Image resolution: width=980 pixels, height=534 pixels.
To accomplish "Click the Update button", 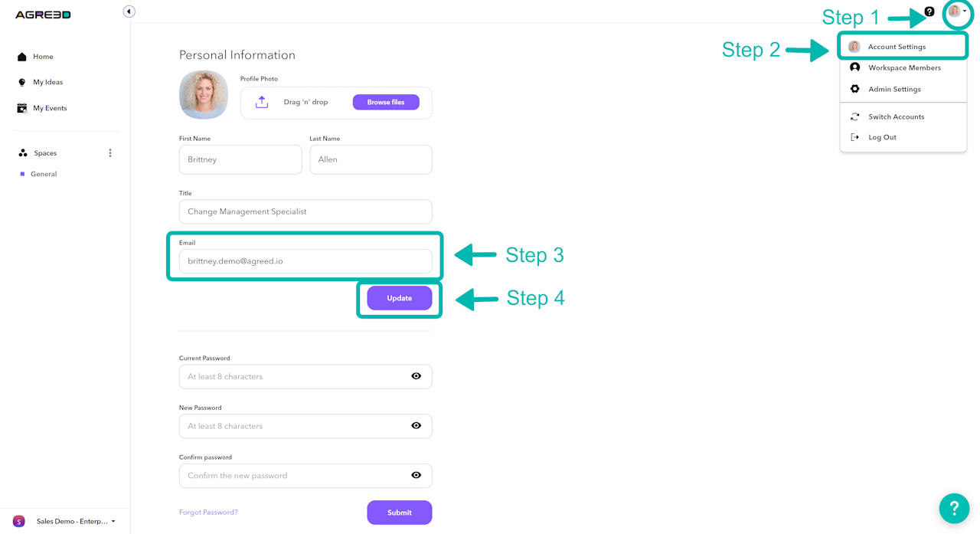I will click(399, 298).
